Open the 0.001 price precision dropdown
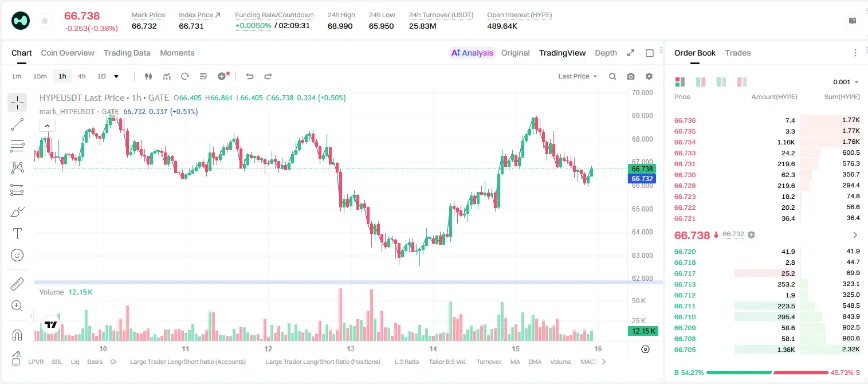The width and height of the screenshot is (868, 384). click(846, 82)
